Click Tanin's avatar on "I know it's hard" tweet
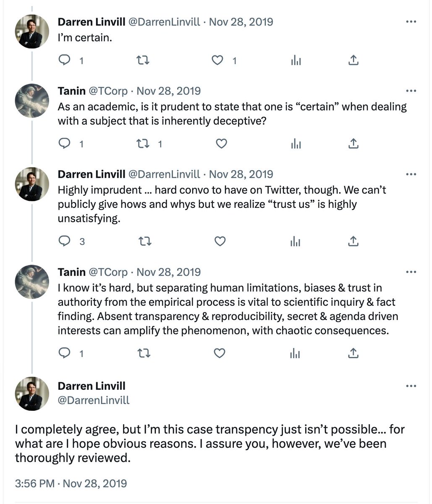Image resolution: width=432 pixels, height=504 pixels. click(x=32, y=281)
